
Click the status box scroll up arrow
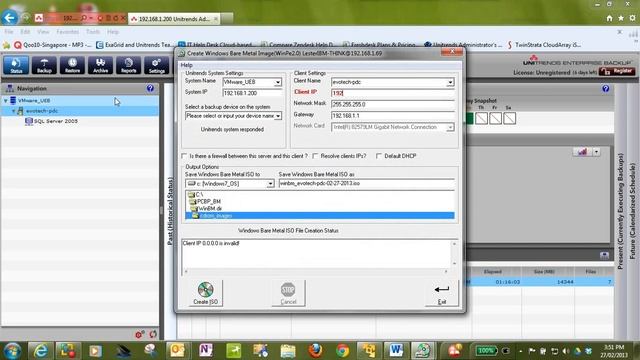(454, 244)
